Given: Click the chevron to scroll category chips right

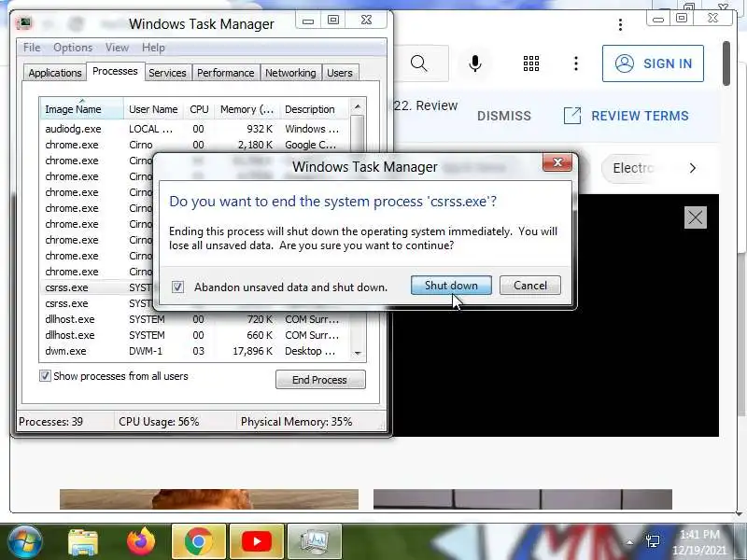Looking at the screenshot, I should click(693, 168).
